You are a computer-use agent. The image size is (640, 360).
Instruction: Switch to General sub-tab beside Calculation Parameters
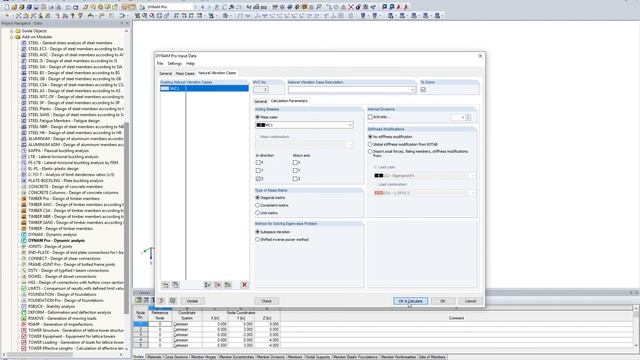point(260,101)
